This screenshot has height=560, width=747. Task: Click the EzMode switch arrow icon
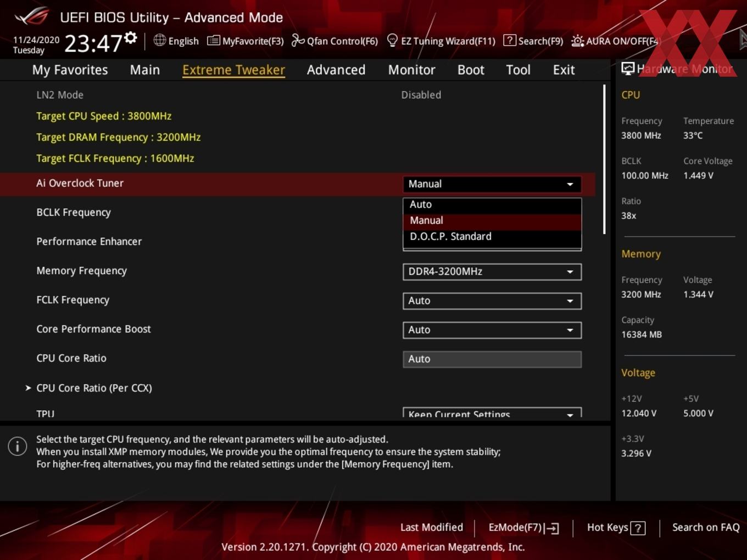pos(552,528)
